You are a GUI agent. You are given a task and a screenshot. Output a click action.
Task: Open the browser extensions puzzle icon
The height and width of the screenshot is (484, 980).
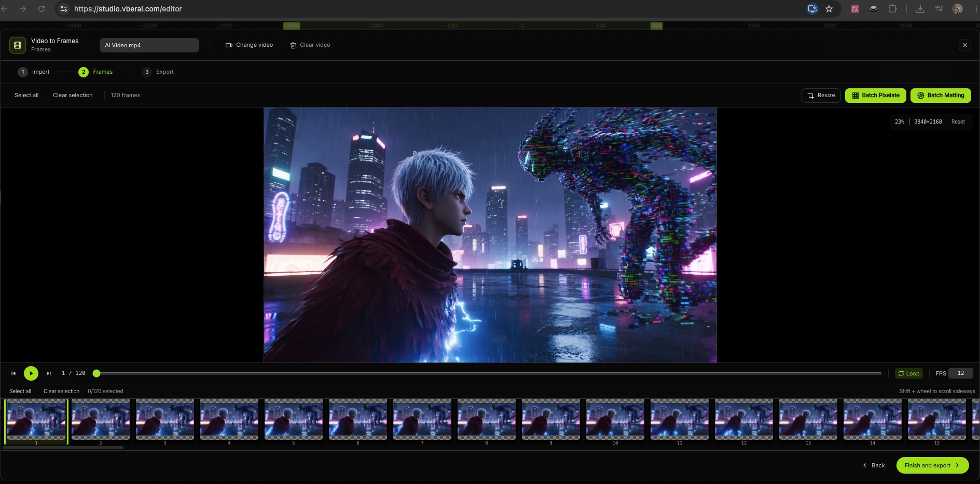click(892, 9)
